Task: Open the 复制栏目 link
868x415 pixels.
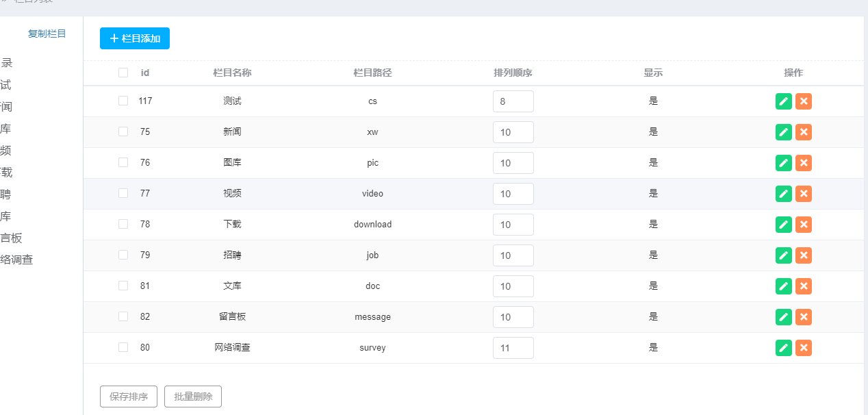Action: click(47, 34)
